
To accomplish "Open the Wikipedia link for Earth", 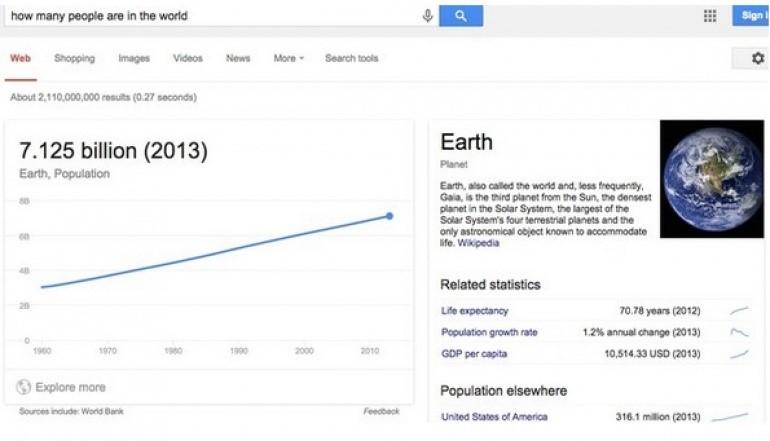I will pyautogui.click(x=478, y=243).
